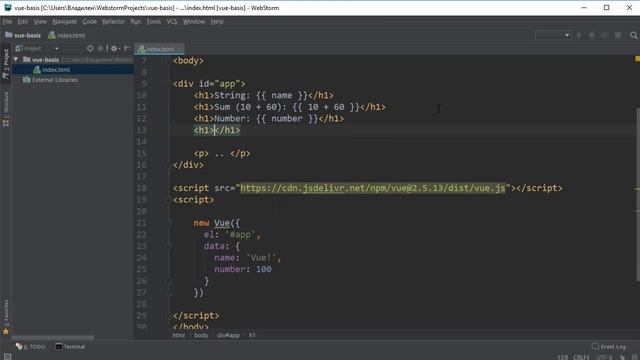Hide the Project tool window
This screenshot has height=360, width=640.
point(127,49)
